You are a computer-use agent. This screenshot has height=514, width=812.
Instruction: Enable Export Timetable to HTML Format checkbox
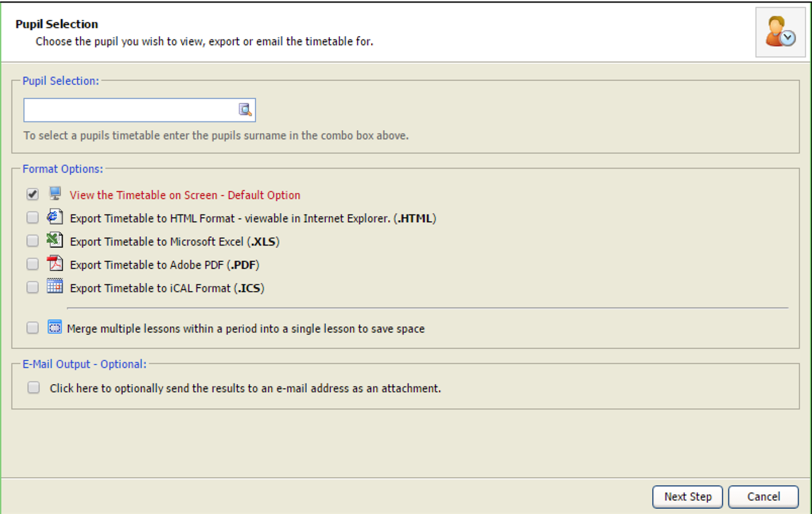point(33,218)
